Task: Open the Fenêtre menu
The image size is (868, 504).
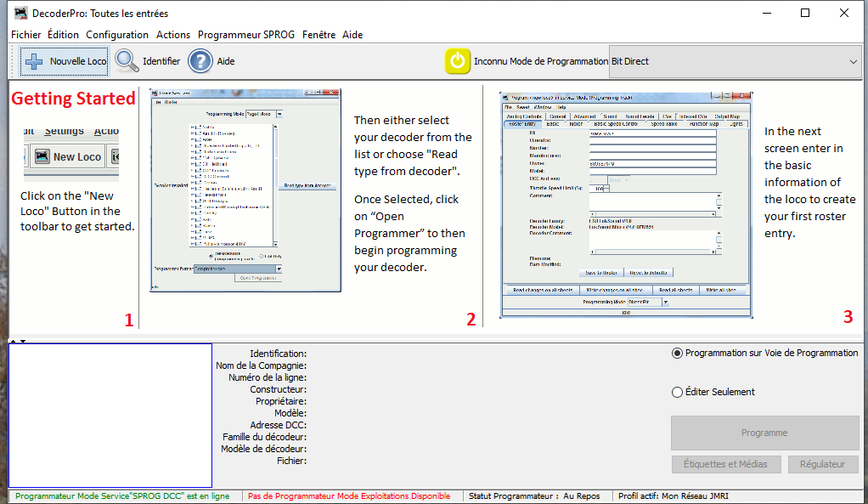Action: [x=318, y=34]
